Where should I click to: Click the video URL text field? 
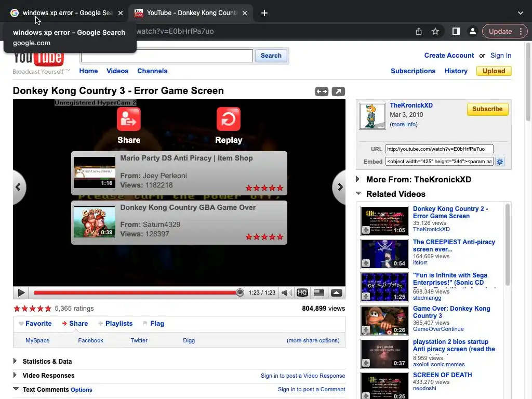(x=439, y=149)
